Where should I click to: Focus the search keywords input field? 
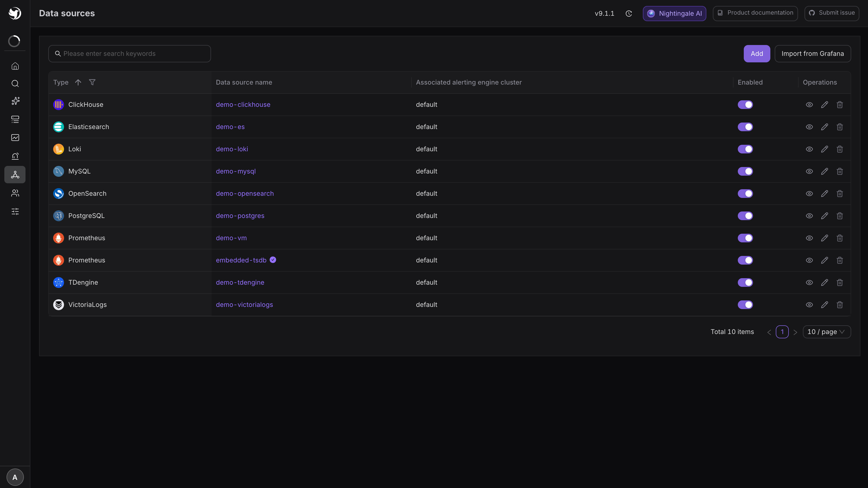(129, 54)
